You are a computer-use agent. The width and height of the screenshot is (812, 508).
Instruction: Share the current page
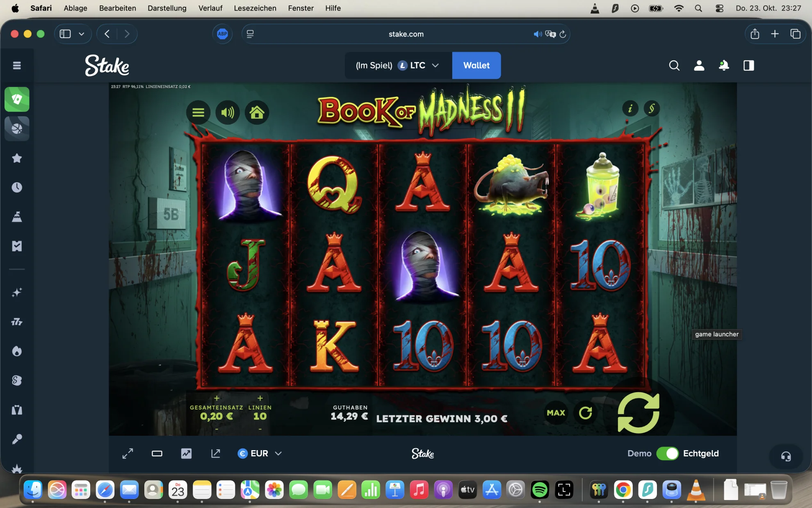pyautogui.click(x=755, y=34)
